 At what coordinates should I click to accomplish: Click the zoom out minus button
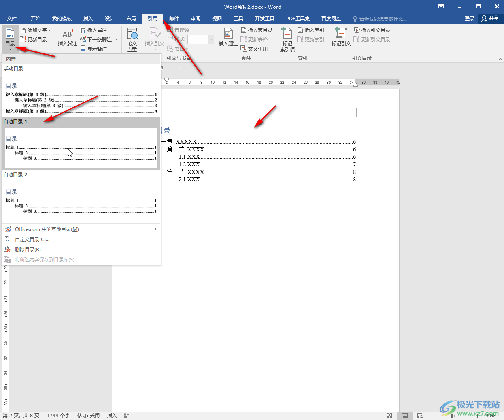click(431, 416)
